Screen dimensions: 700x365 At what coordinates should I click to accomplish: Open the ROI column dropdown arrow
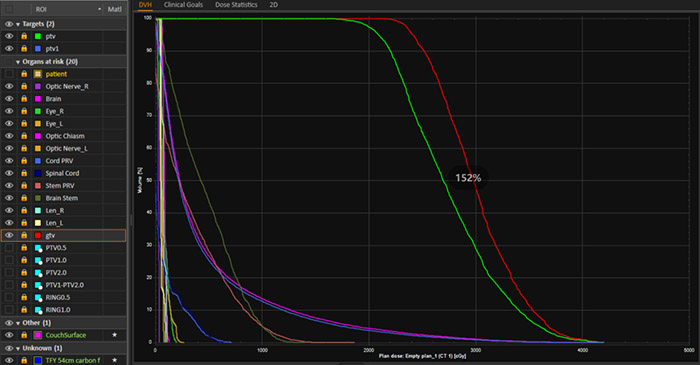[99, 9]
